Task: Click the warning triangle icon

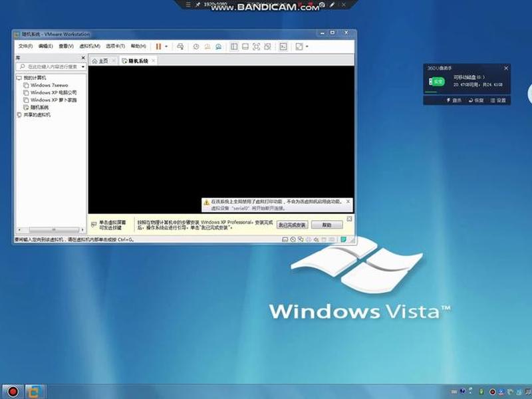Action: point(206,202)
